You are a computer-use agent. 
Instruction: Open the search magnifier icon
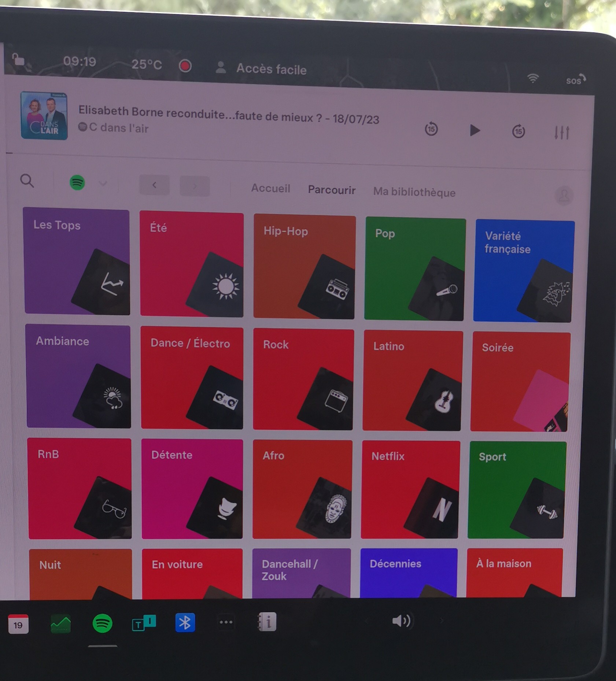click(27, 181)
